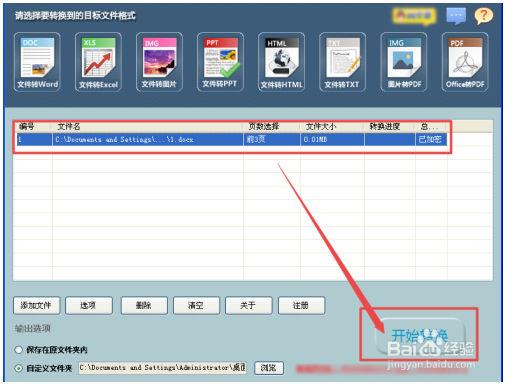Open the blue chat bubble feedback icon

[x=456, y=16]
